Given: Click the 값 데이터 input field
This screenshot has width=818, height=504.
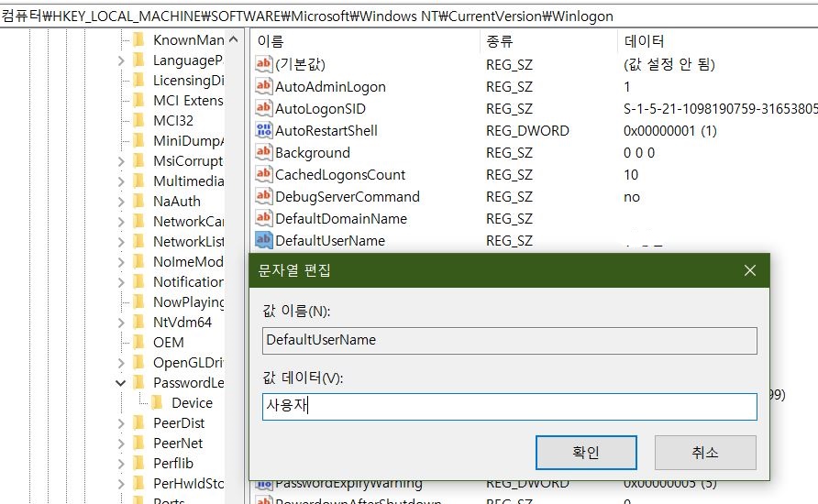Looking at the screenshot, I should coord(509,407).
